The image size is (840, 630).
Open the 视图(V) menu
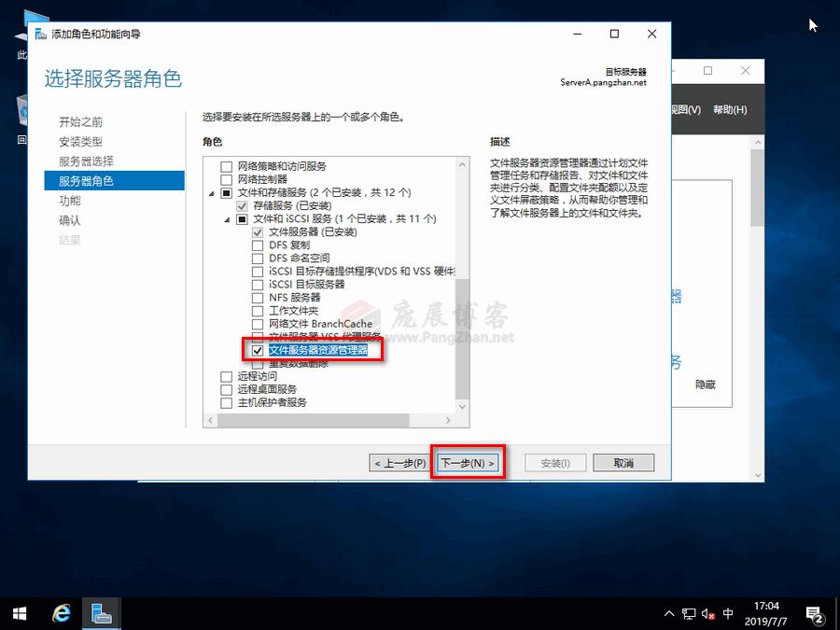(687, 109)
